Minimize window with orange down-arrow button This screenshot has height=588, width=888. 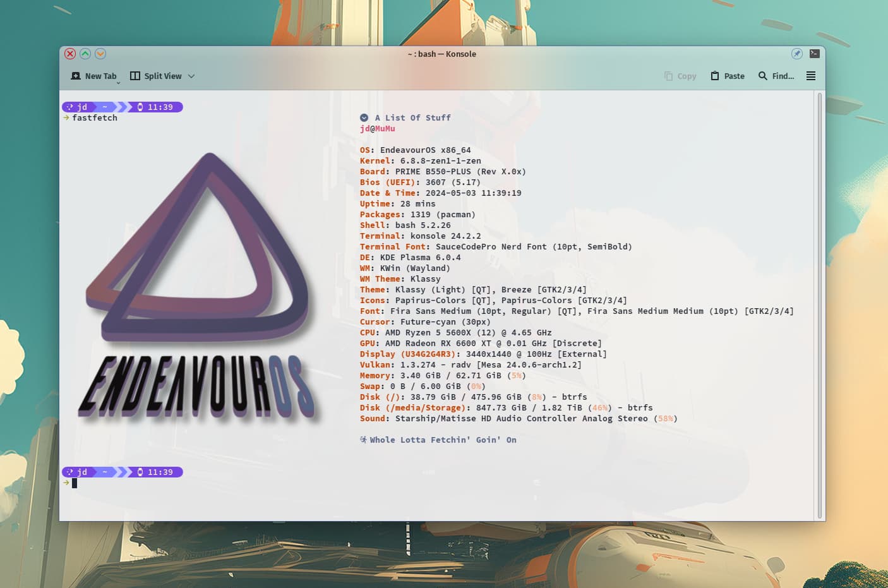[100, 54]
